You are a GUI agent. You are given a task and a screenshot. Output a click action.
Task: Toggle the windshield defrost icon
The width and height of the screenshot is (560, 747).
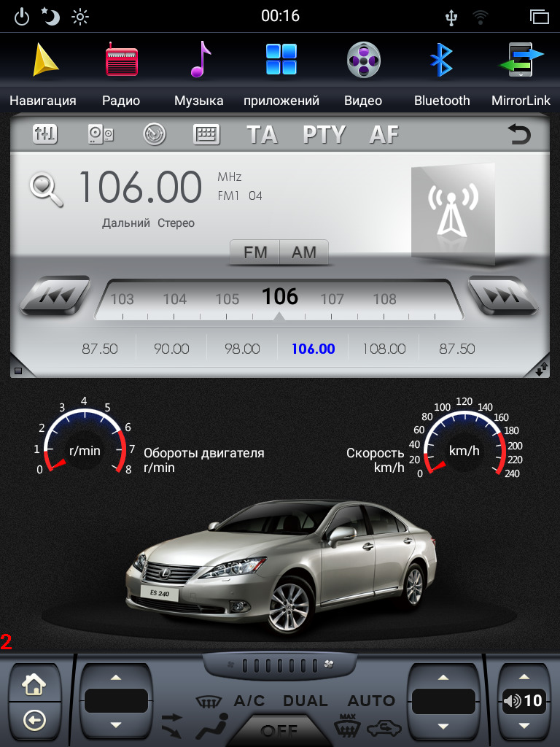[209, 701]
